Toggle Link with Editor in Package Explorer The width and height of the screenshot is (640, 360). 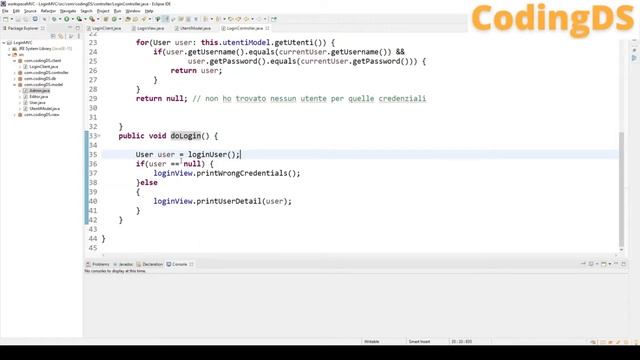(60, 36)
